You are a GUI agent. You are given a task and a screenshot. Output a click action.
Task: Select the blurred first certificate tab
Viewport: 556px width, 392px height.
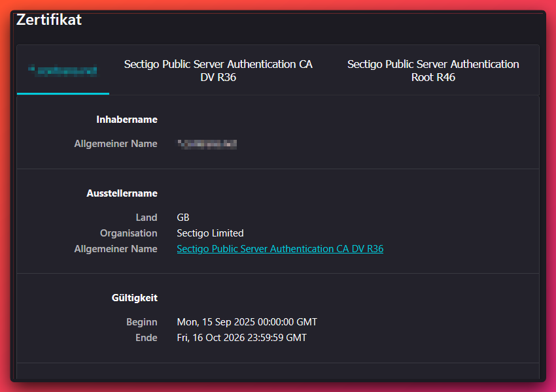tap(63, 71)
